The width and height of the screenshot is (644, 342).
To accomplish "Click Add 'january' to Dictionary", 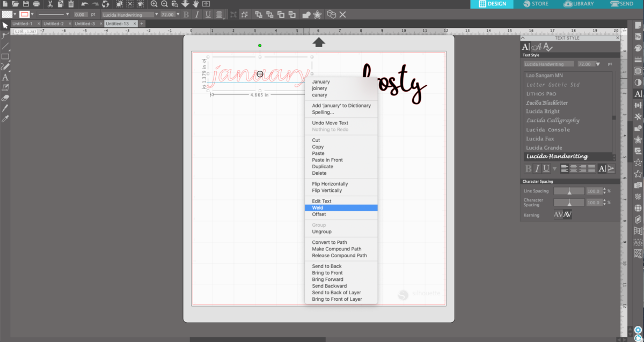I will pyautogui.click(x=341, y=106).
